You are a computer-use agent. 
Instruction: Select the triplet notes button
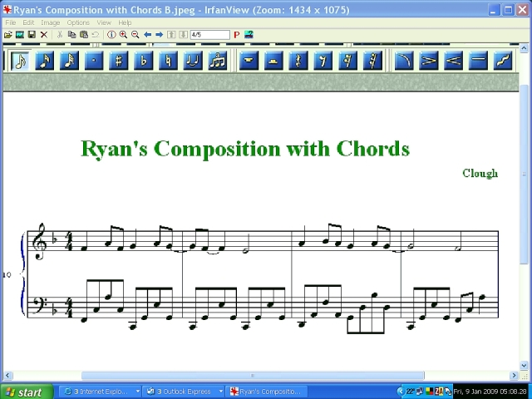[x=218, y=61]
